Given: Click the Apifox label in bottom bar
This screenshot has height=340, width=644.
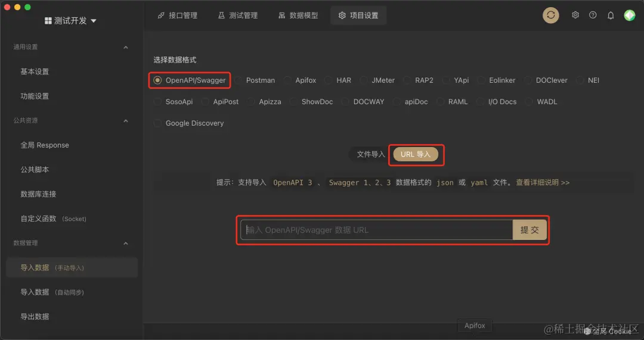Looking at the screenshot, I should click(x=475, y=325).
